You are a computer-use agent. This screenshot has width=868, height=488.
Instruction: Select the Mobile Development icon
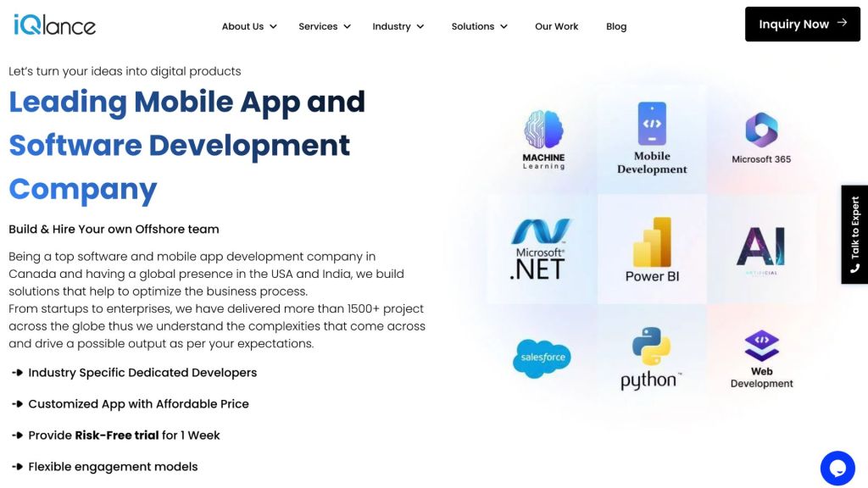tap(652, 138)
